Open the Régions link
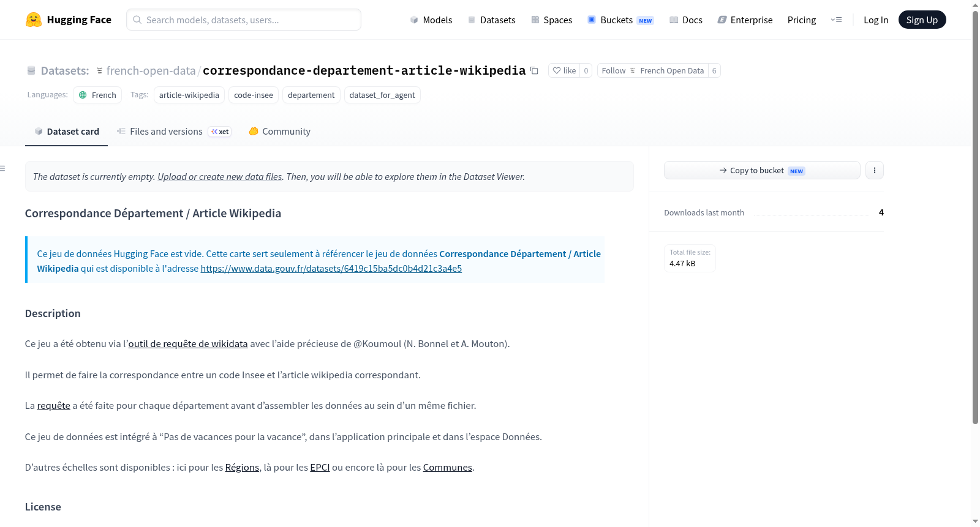Viewport: 980px width, 527px height. [242, 467]
